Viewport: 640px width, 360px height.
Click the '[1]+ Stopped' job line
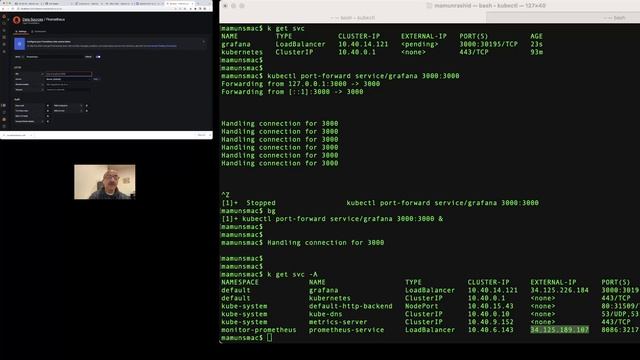380,203
